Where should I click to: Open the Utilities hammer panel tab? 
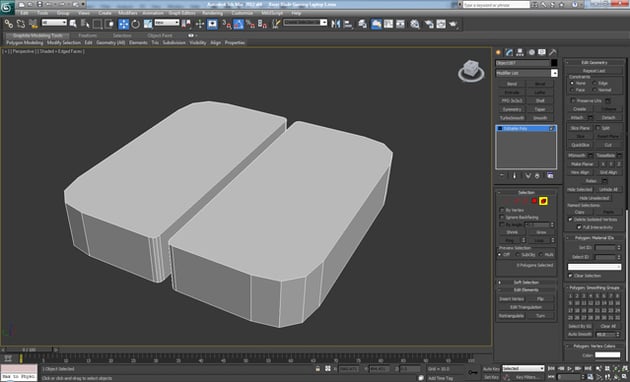(x=553, y=52)
